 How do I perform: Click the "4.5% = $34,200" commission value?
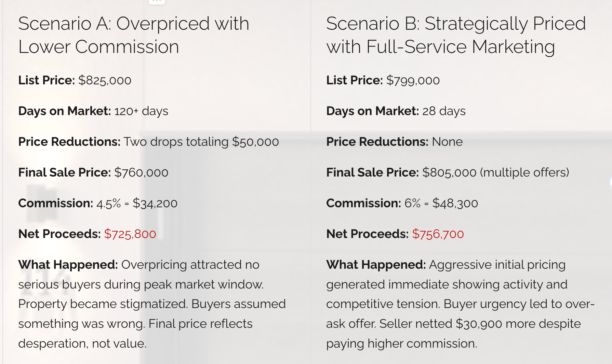137,203
